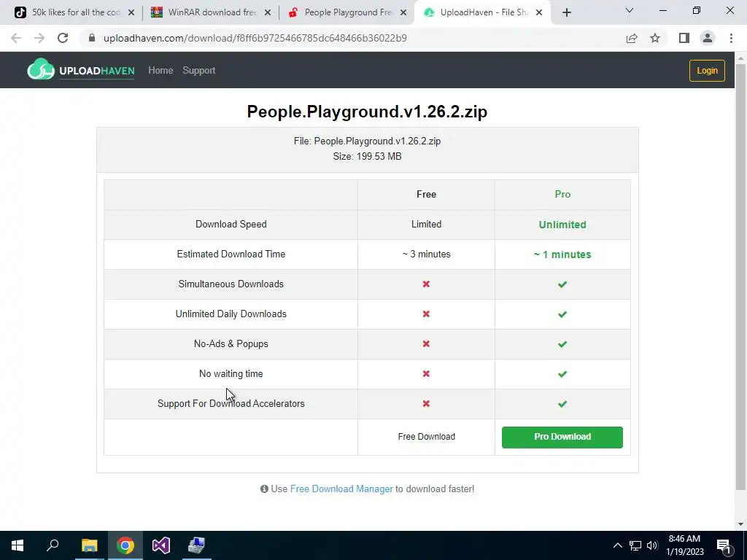Click the People.Playground.v1.26.2.zip heading
747x560 pixels.
click(367, 112)
